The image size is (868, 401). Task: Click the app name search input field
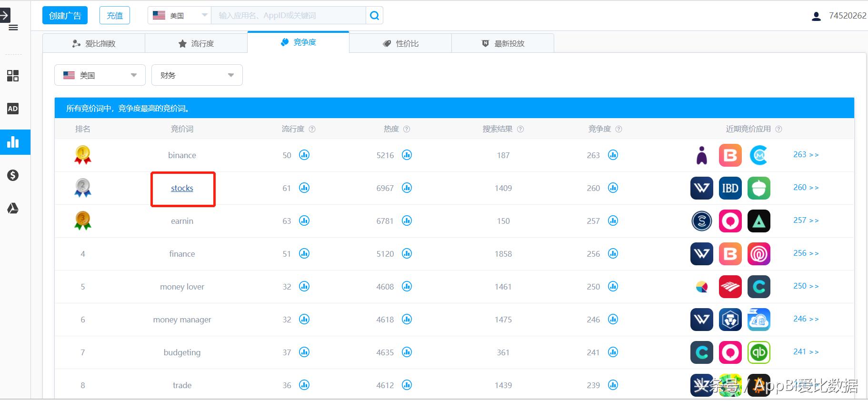coord(289,16)
